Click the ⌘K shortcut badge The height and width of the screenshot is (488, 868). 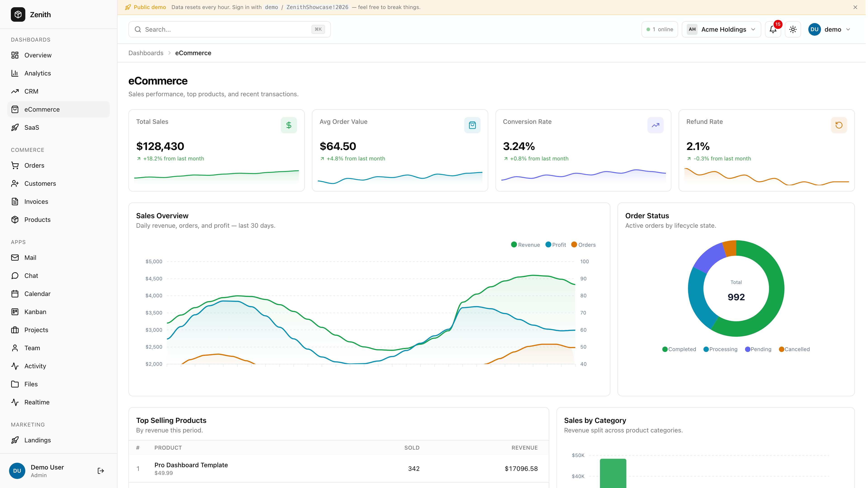click(318, 30)
